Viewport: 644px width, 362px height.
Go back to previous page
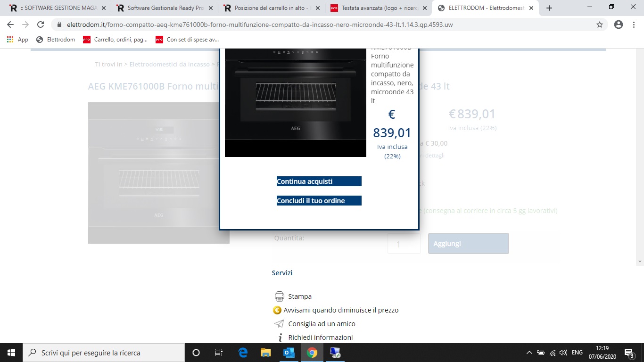pos(10,25)
